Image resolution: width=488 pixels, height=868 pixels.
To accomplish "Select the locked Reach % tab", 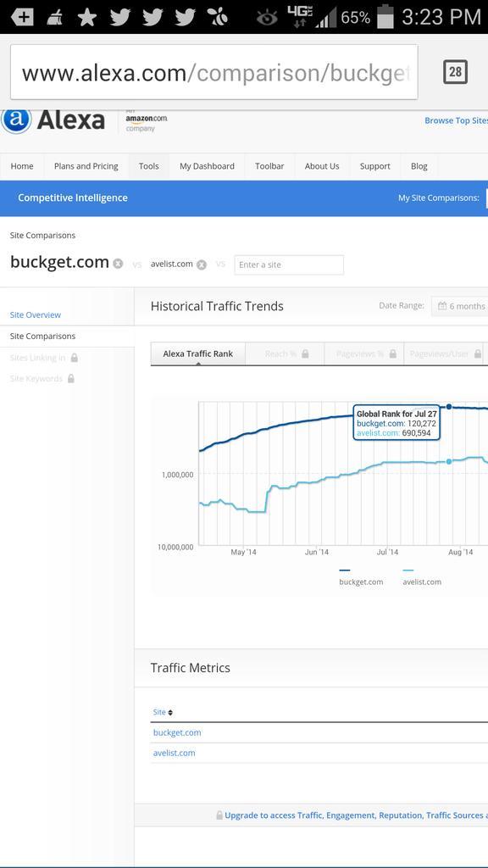I will coord(285,353).
